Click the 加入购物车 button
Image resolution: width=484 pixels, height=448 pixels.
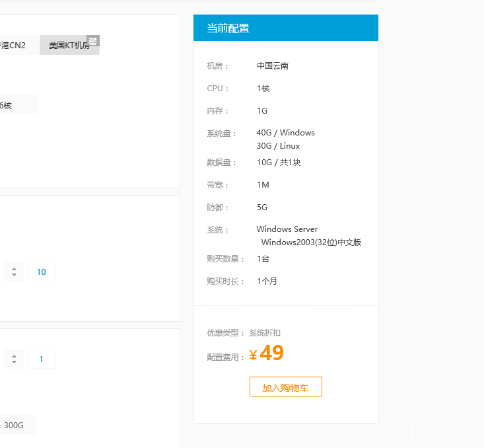point(285,387)
